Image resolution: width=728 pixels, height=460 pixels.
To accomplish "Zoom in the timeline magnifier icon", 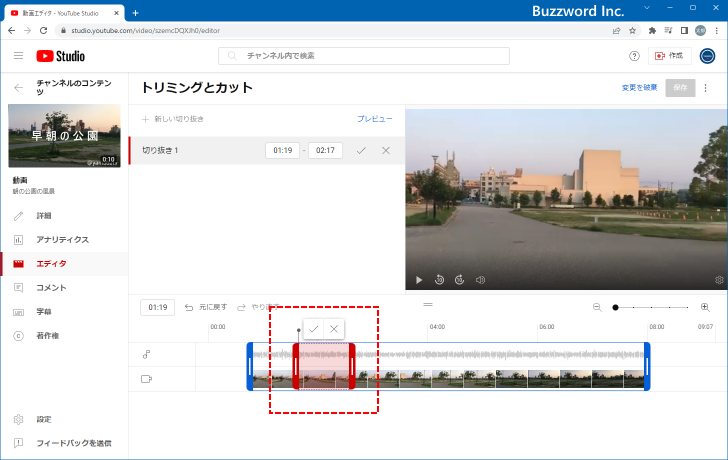I will (705, 307).
